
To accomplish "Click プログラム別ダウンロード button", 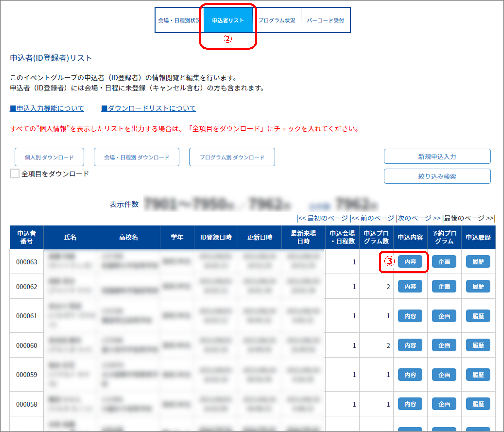I will click(232, 157).
